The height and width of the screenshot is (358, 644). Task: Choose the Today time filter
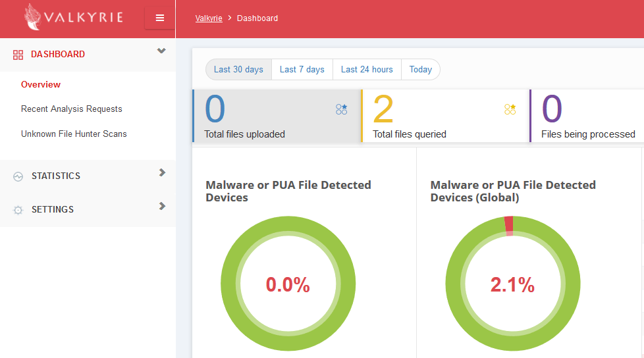(x=420, y=70)
